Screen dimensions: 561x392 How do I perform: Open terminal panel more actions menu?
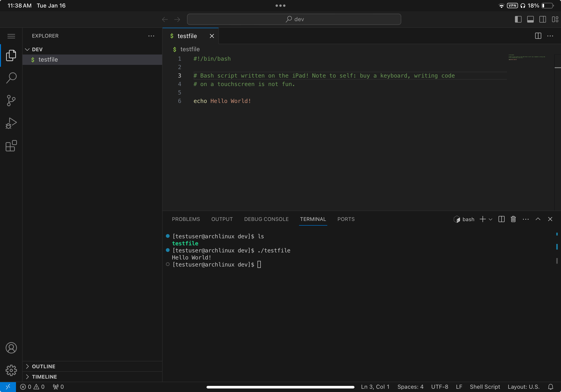[526, 219]
